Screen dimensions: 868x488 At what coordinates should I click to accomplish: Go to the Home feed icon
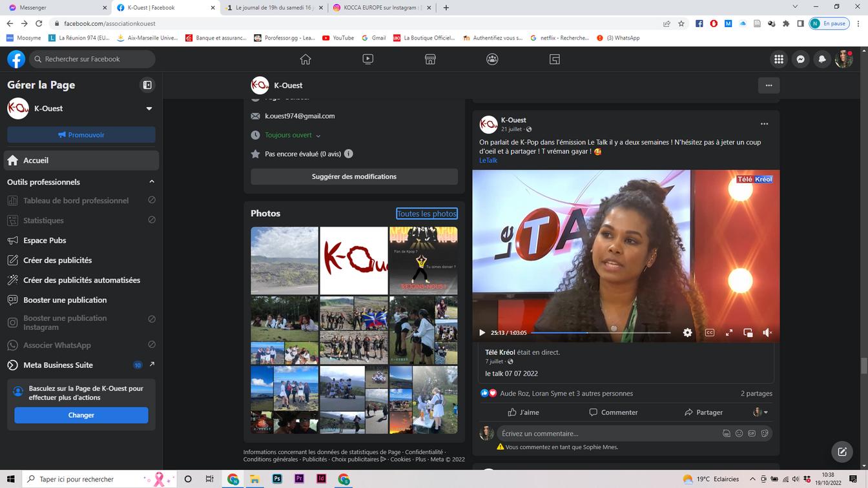pos(305,59)
